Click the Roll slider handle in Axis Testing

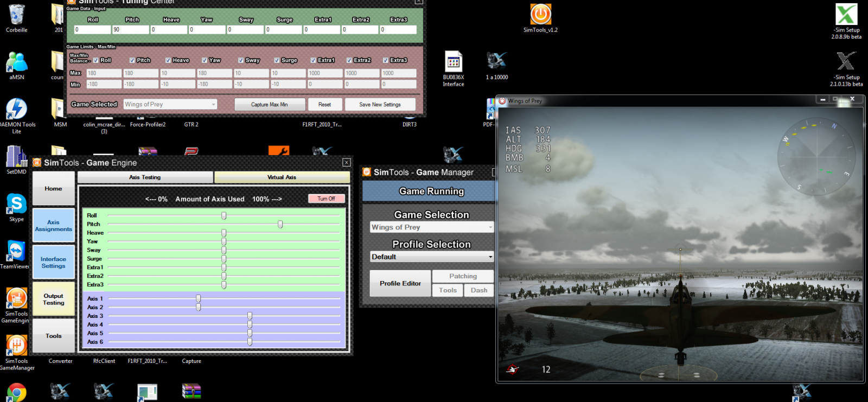coord(224,215)
